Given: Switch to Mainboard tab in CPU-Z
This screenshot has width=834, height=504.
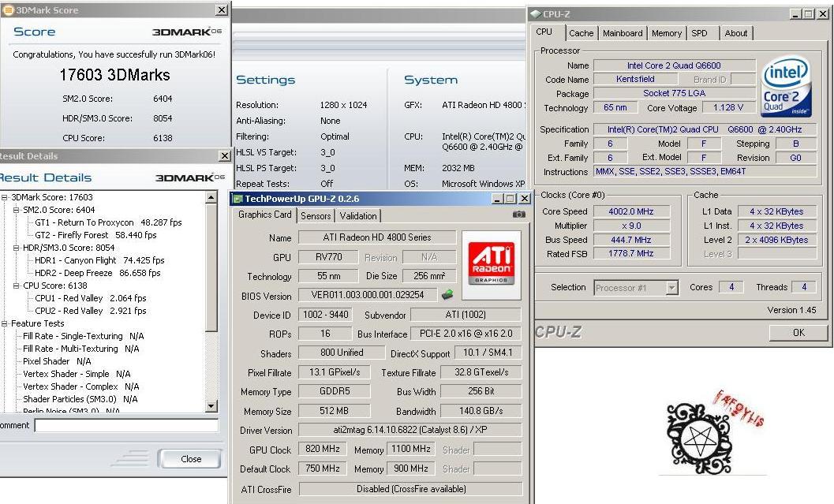Looking at the screenshot, I should pos(623,33).
